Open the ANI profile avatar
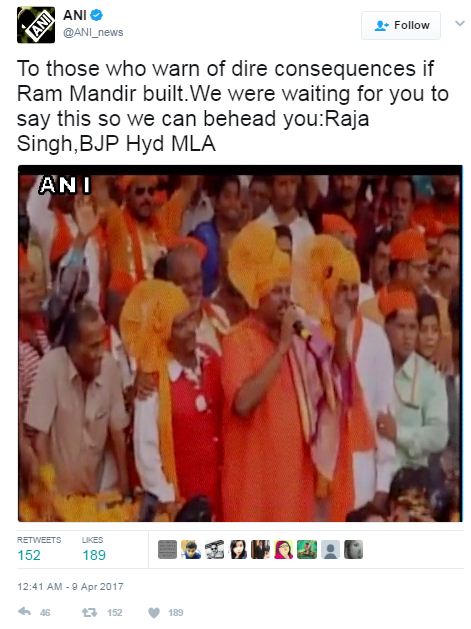Viewport: 471px width, 629px height. pos(36,25)
